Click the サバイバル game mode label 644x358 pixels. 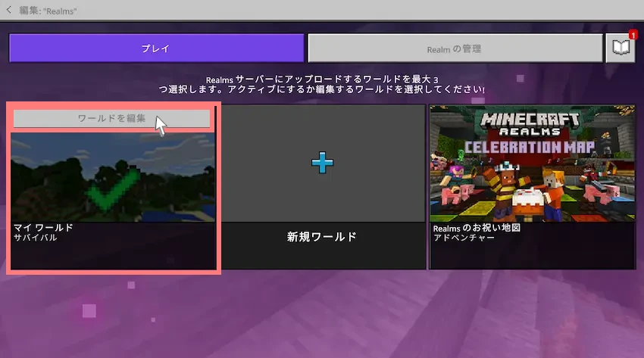coord(35,238)
